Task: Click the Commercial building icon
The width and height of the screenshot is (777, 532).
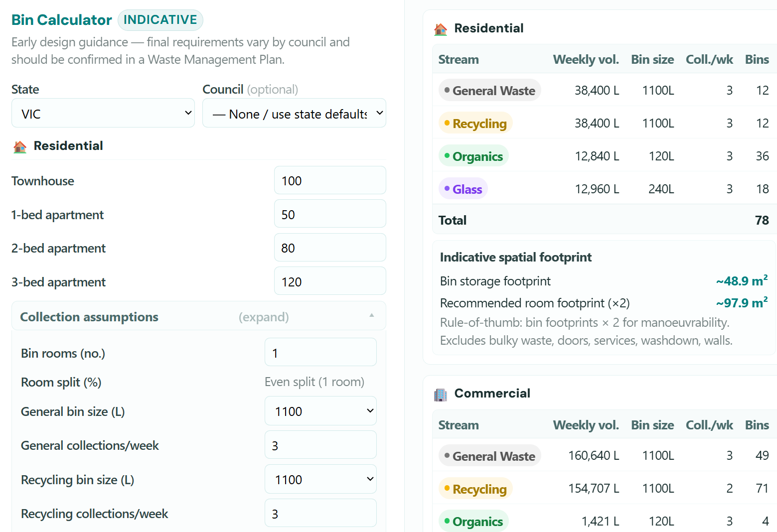Action: coord(441,395)
